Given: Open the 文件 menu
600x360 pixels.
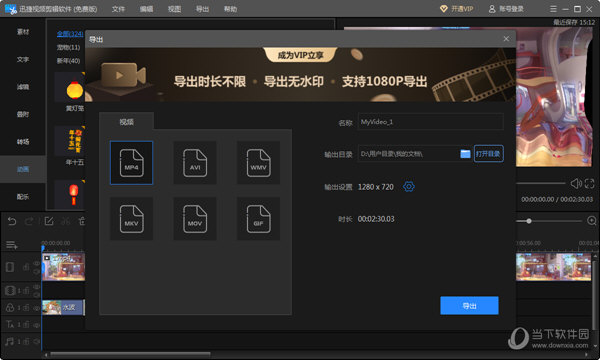Looking at the screenshot, I should pos(118,9).
